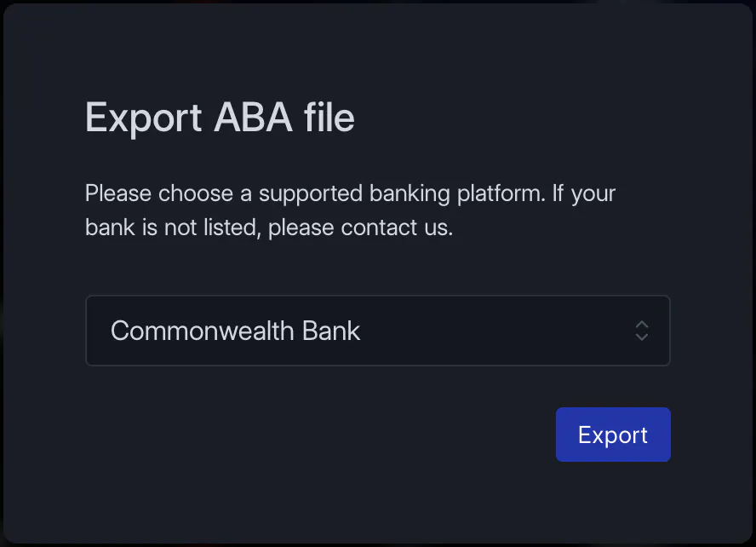Click the up arrow of the selector chevron
Image resolution: width=756 pixels, height=547 pixels.
641,325
